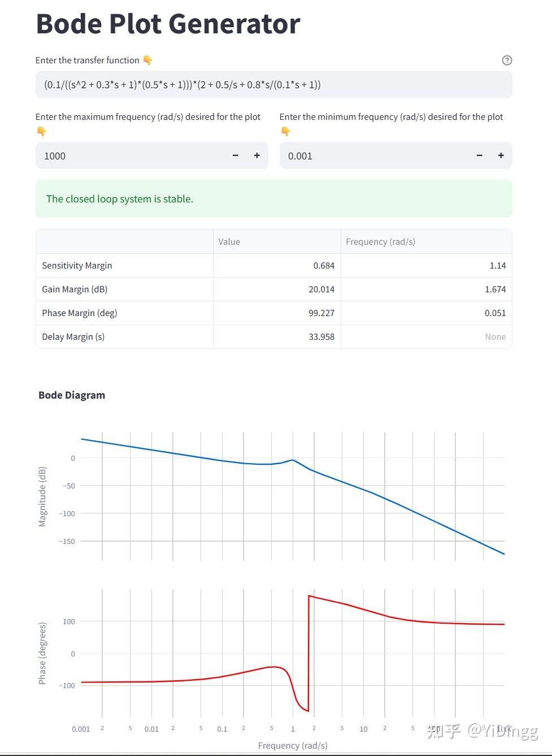Click the plus button for minimum frequency
Viewport: 552px width, 756px height.
[x=501, y=155]
